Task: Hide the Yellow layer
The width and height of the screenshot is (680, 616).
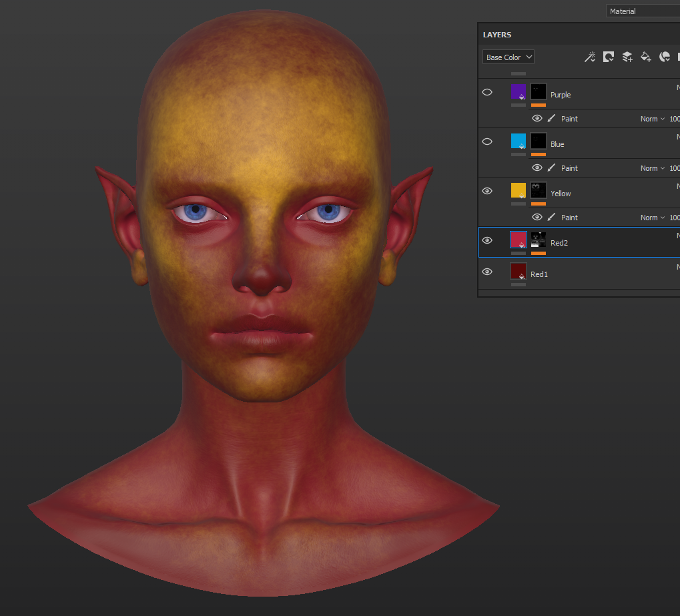Action: [487, 191]
